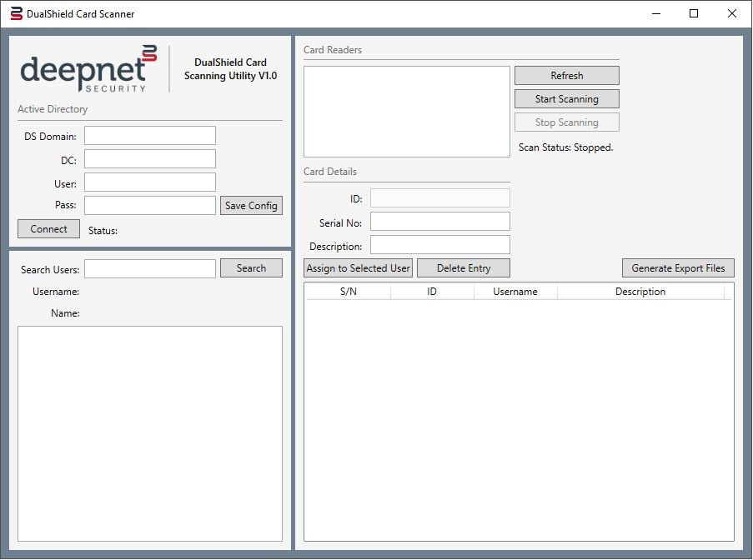Click into the DC text box
Screen dimensions: 753x560
150,159
